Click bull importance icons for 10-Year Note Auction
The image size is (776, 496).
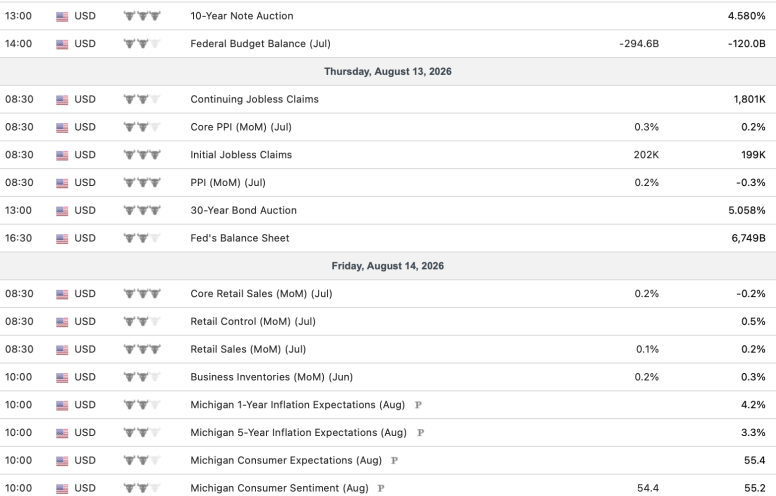pos(142,16)
